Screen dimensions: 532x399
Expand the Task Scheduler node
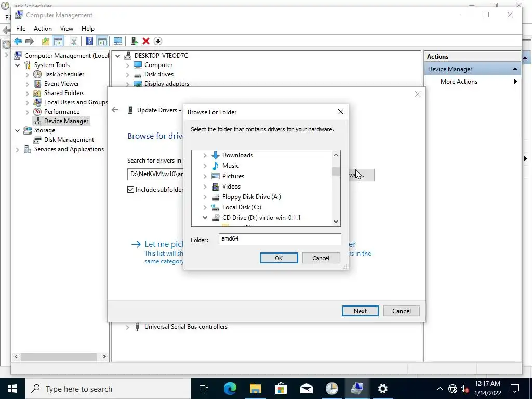click(x=28, y=75)
